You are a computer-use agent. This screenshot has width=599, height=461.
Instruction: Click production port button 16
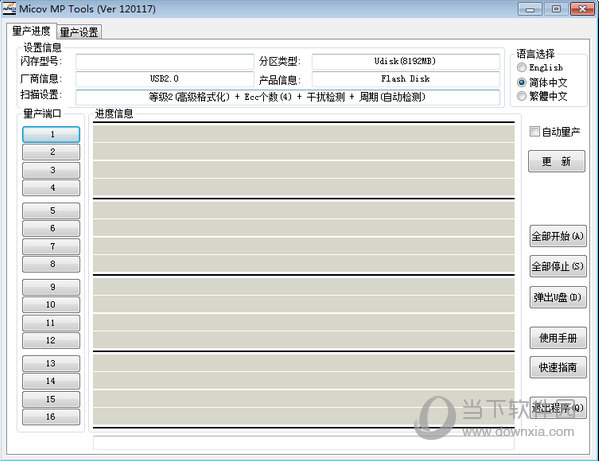(51, 417)
